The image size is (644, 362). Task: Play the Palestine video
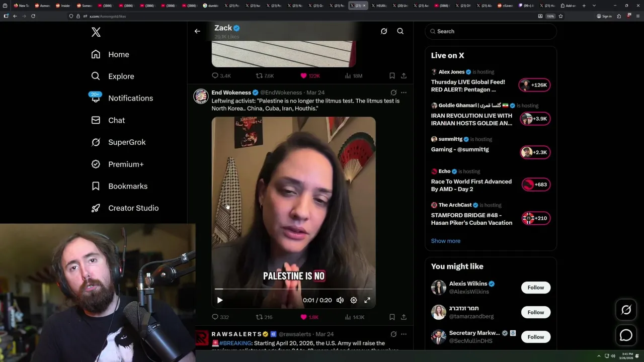(220, 300)
